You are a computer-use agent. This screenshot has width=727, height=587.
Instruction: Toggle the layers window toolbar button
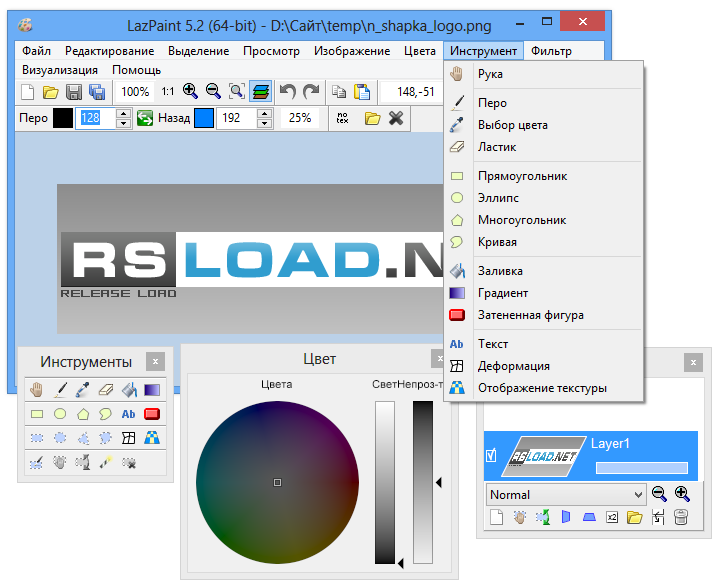pos(261,91)
